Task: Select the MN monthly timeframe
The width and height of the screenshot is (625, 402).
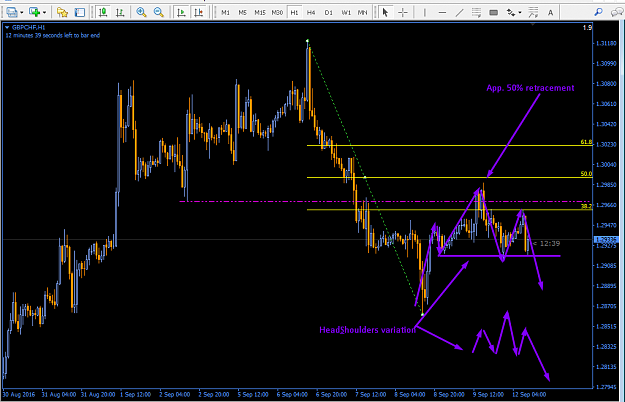Action: 362,13
